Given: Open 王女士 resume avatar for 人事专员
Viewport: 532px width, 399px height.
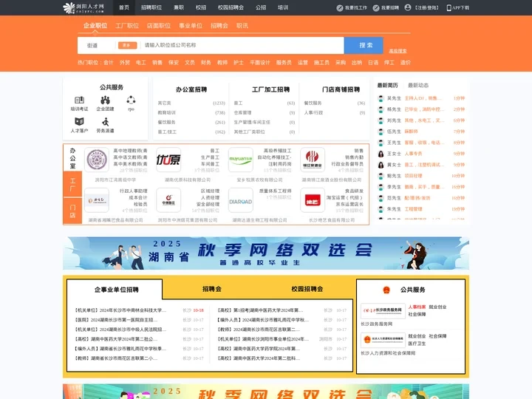Looking at the screenshot, I should pyautogui.click(x=381, y=154).
